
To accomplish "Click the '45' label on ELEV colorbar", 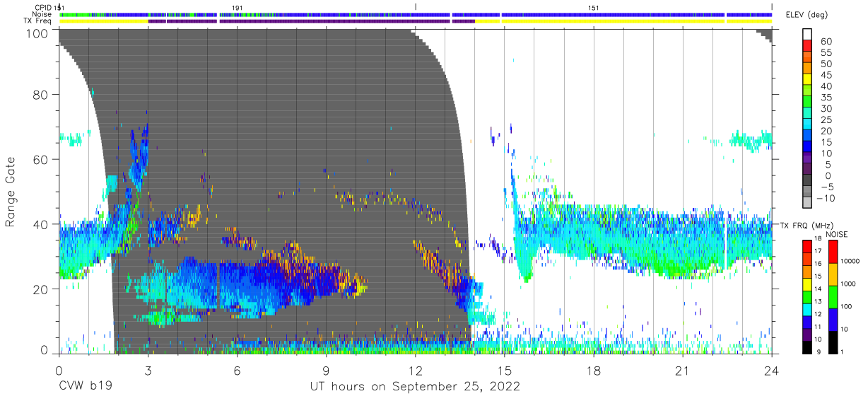I will tap(826, 76).
